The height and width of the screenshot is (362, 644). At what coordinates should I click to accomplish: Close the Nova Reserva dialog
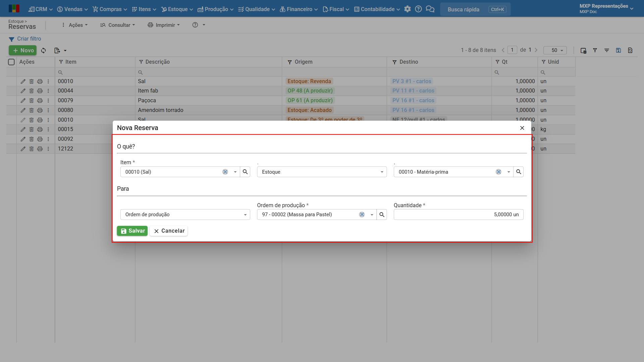[x=522, y=128]
